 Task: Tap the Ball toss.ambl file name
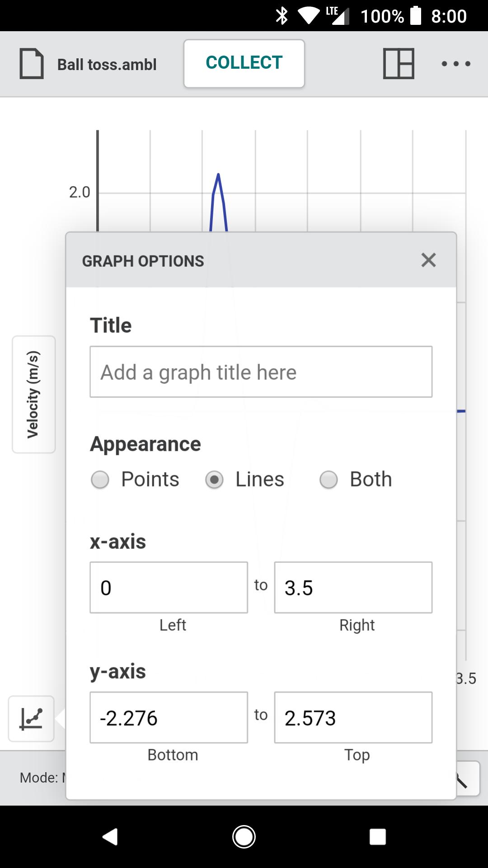107,64
